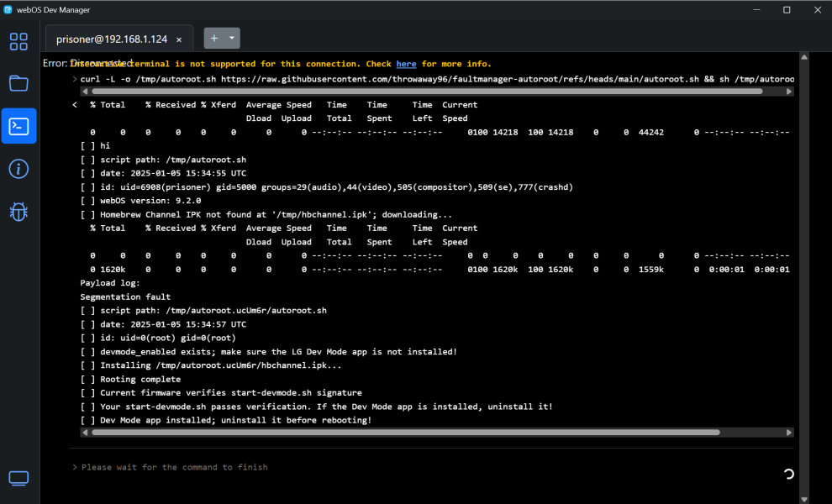Open the Files folder panel
This screenshot has height=504, width=832.
pos(18,83)
